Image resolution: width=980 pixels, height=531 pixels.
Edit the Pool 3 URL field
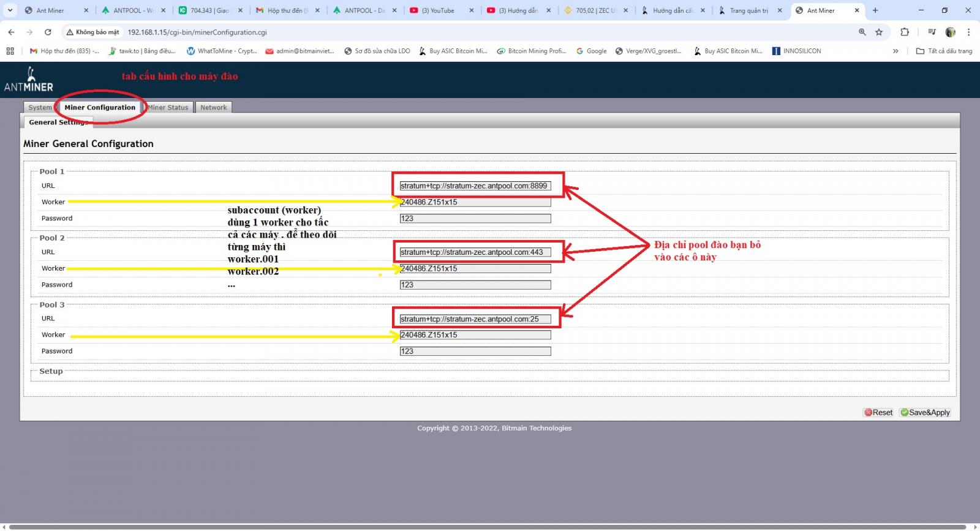[x=475, y=319]
